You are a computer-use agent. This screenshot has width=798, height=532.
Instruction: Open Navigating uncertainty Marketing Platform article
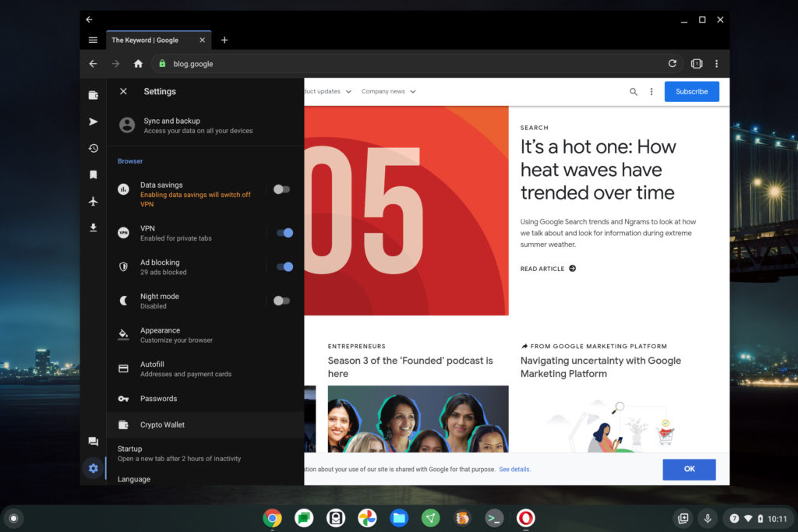click(x=601, y=367)
